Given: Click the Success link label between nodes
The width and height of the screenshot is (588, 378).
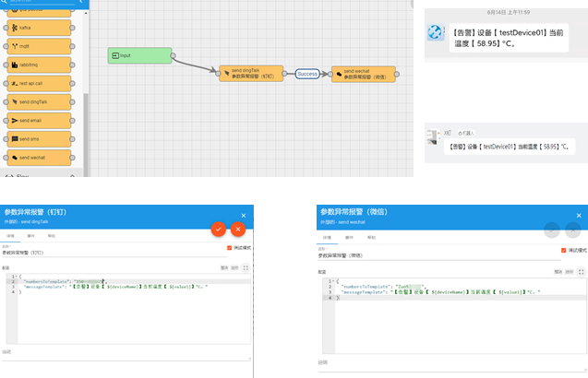Looking at the screenshot, I should 307,74.
